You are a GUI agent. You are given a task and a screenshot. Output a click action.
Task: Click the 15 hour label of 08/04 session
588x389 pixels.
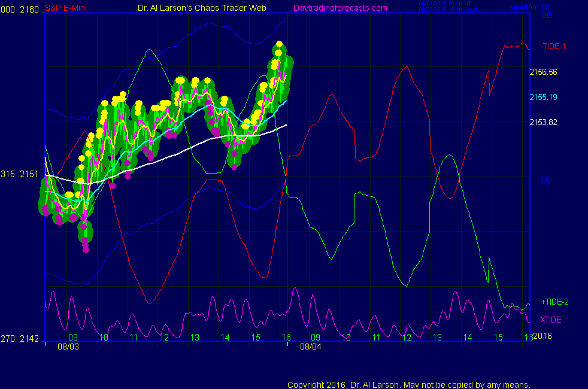(498, 338)
